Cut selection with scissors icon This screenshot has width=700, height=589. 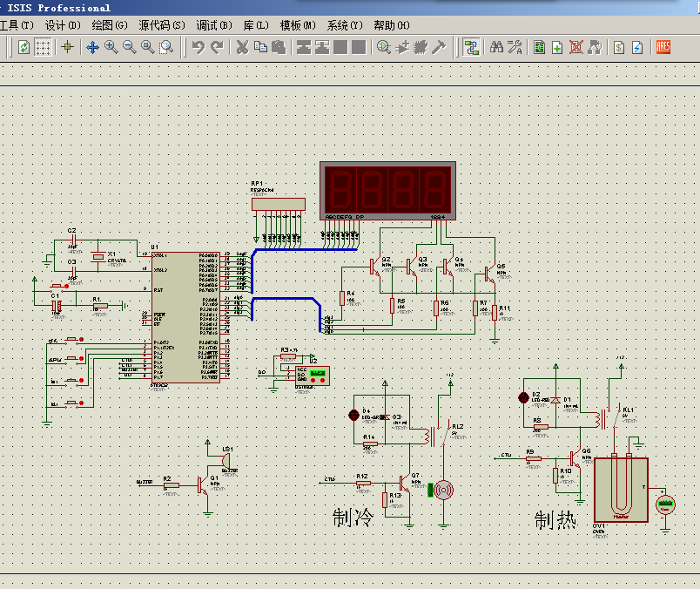pyautogui.click(x=242, y=47)
